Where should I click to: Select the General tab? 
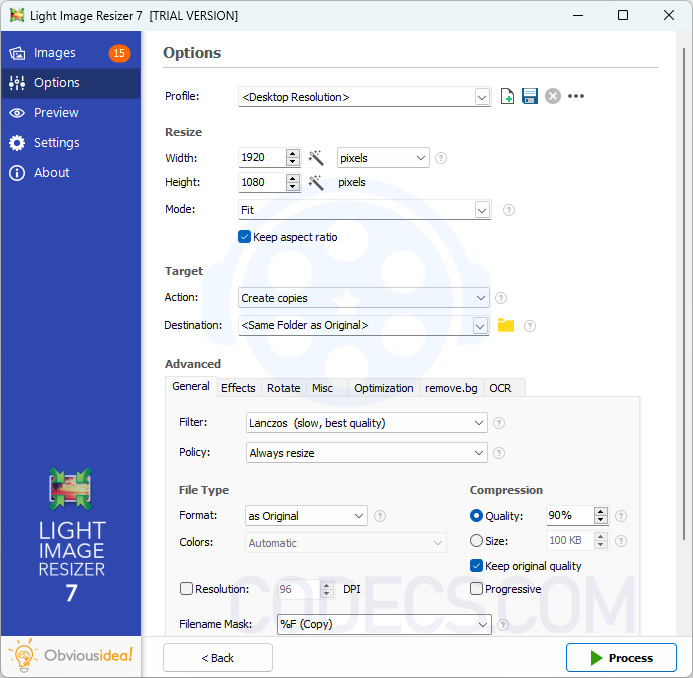(x=191, y=387)
